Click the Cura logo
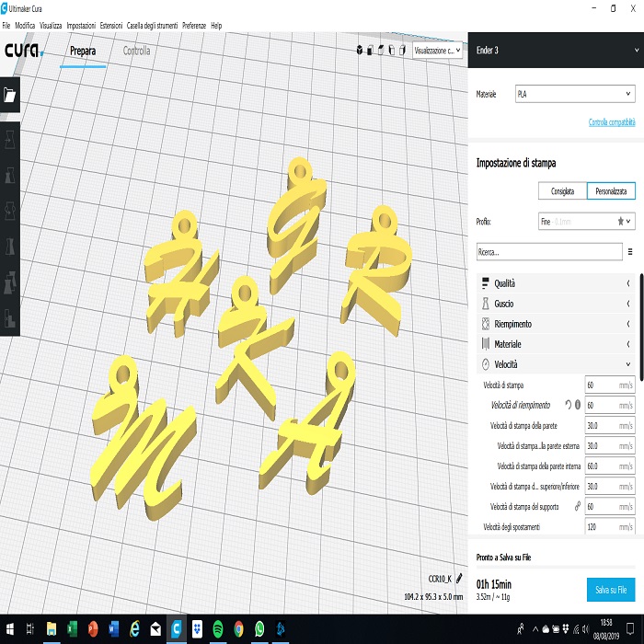The width and height of the screenshot is (644, 644). click(x=24, y=50)
